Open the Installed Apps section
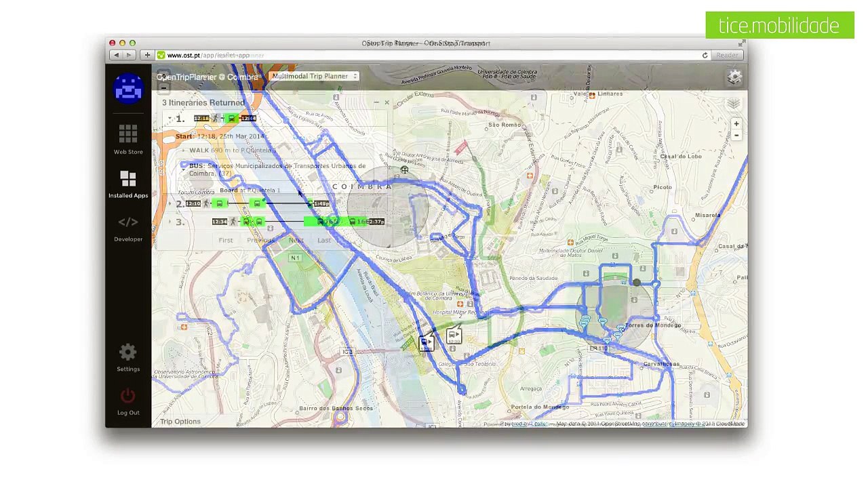 pyautogui.click(x=128, y=184)
